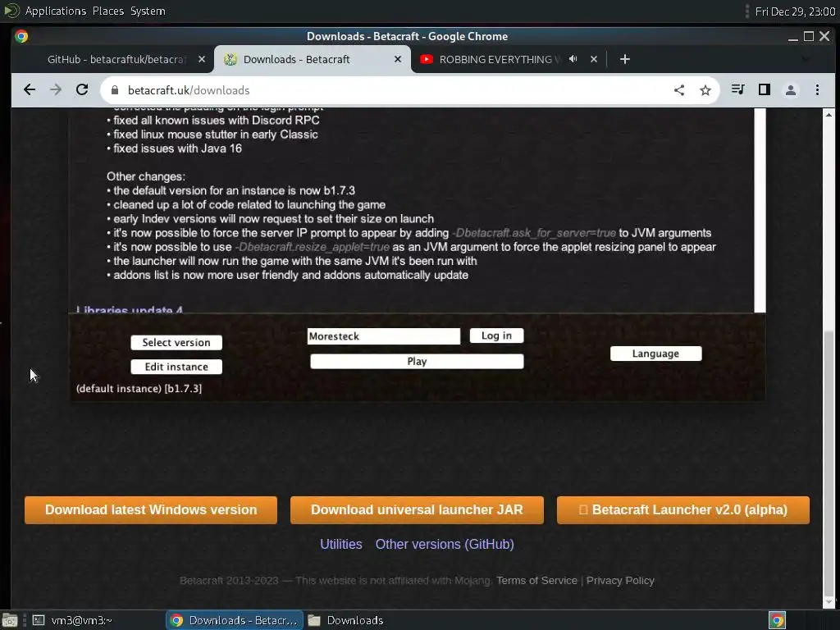Click page scrollbar up arrow
The width and height of the screenshot is (840, 630).
(x=829, y=115)
